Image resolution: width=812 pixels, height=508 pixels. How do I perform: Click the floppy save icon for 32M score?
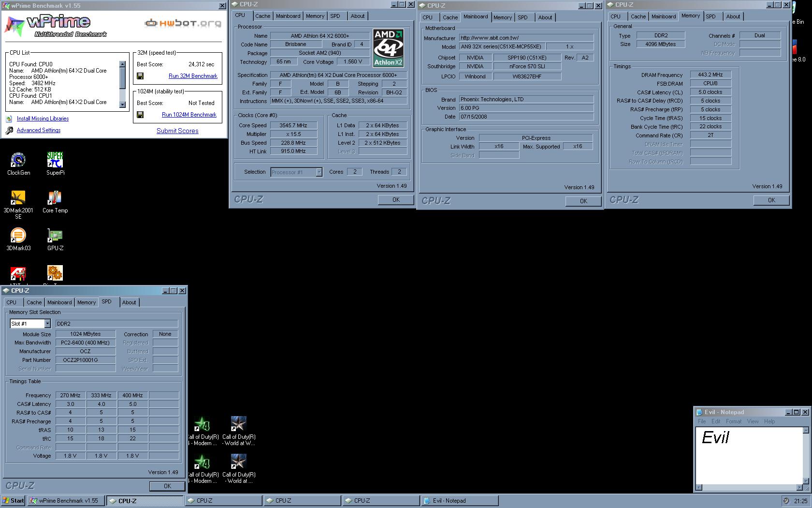[x=140, y=76]
